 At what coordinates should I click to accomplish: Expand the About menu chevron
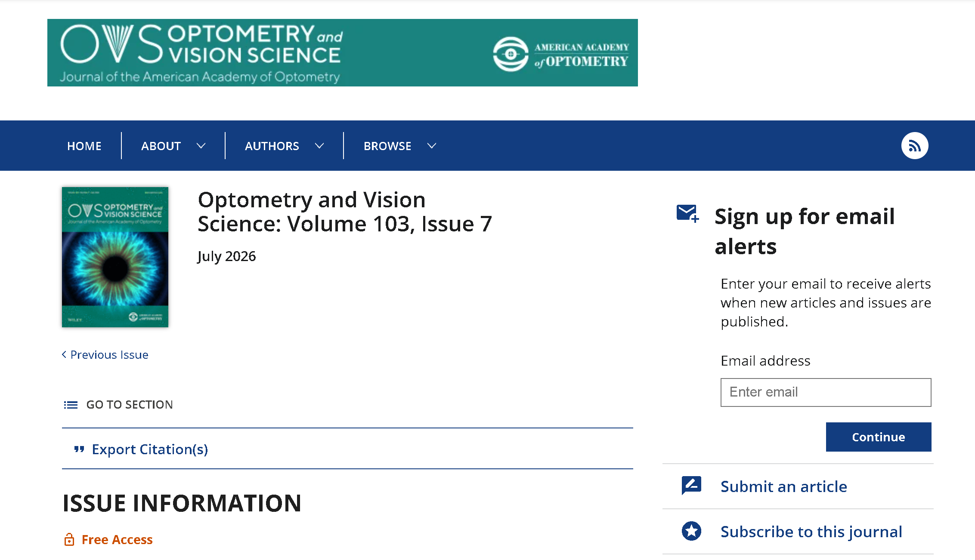click(201, 146)
